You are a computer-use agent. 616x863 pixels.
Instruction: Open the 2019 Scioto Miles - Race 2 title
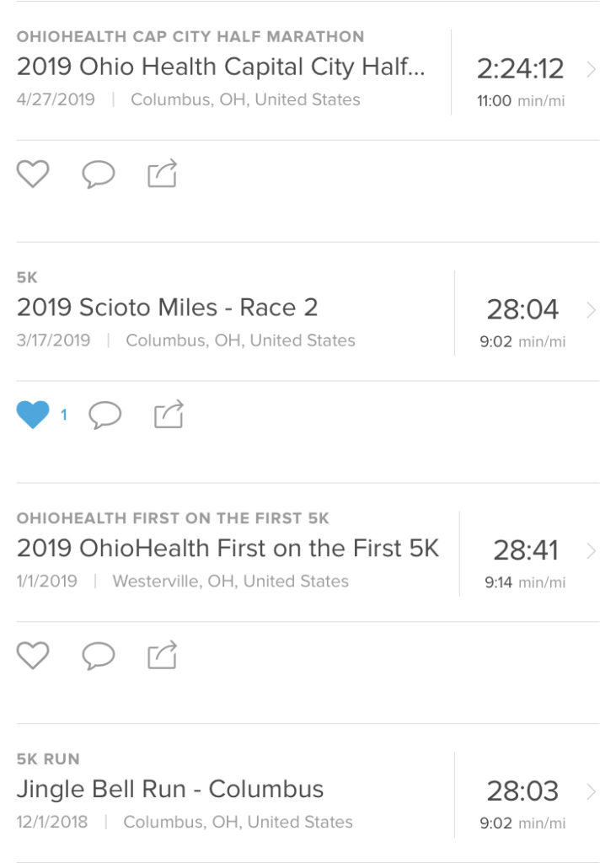click(x=168, y=308)
